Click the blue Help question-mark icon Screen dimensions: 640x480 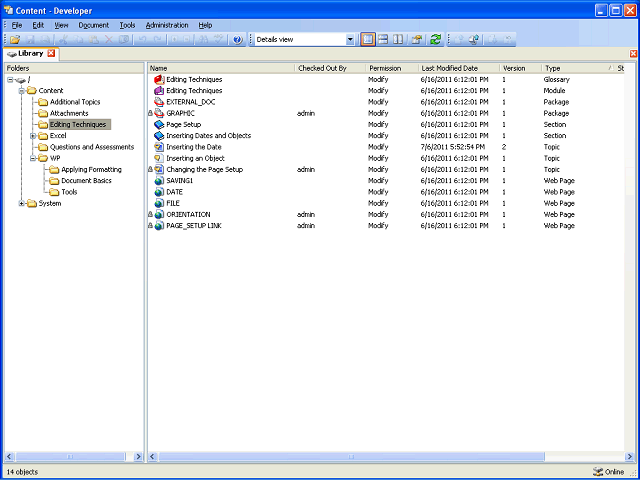pos(238,40)
